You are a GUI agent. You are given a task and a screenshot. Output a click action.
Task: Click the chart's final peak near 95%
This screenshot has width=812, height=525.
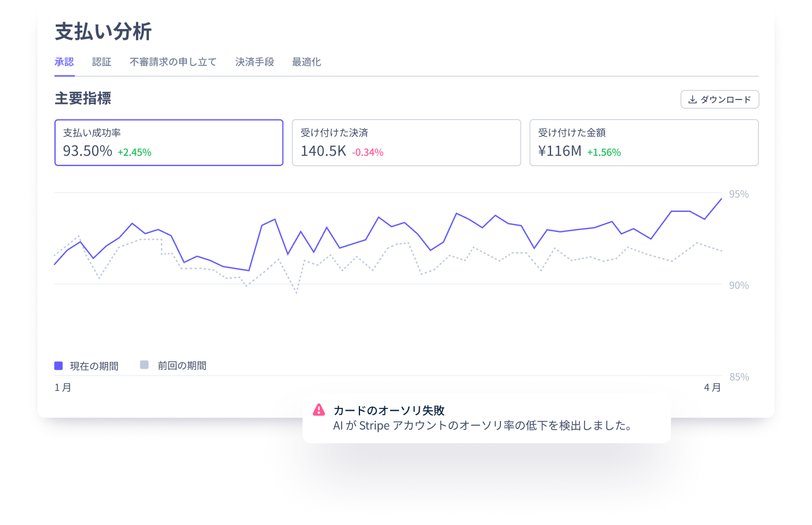coord(721,199)
